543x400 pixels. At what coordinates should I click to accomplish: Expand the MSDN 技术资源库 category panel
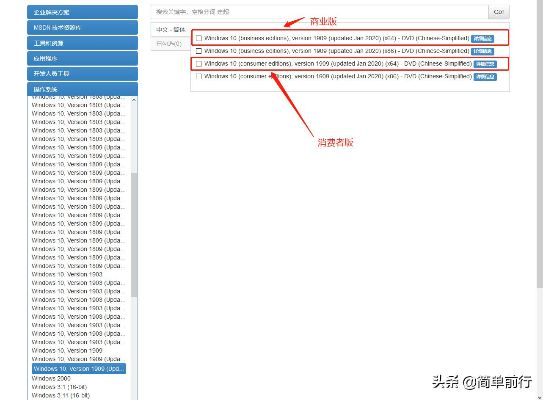[x=82, y=27]
